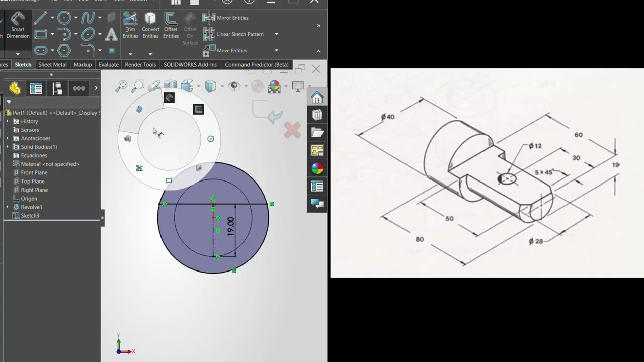Viewport: 644px width, 362px height.
Task: Click Linear Sketch Pattern command
Action: [x=233, y=34]
